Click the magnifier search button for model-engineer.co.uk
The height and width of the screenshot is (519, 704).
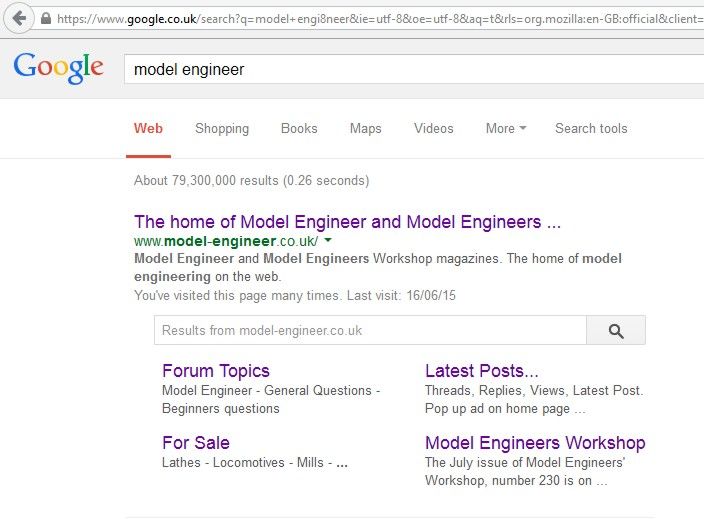(x=616, y=330)
